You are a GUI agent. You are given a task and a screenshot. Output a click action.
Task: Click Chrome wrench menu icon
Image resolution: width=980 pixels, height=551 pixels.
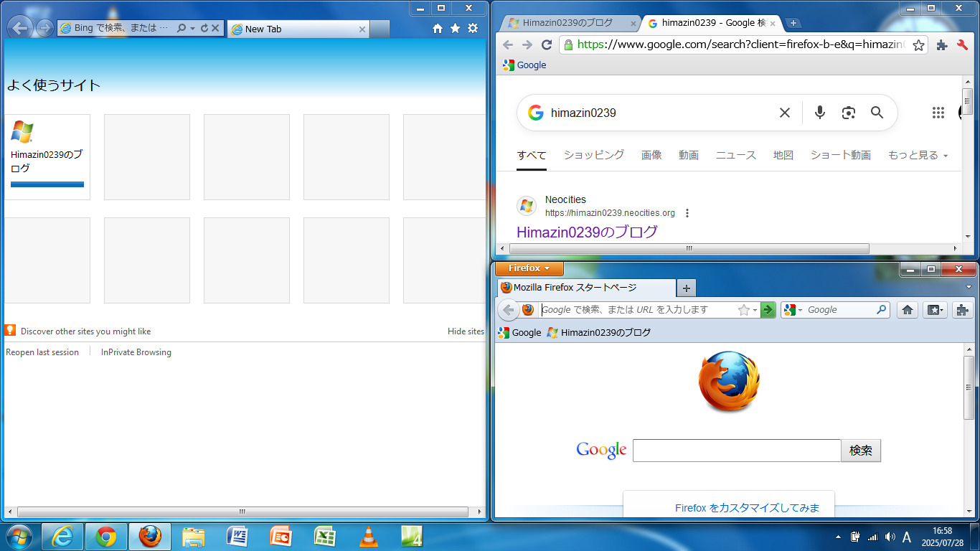(x=963, y=44)
